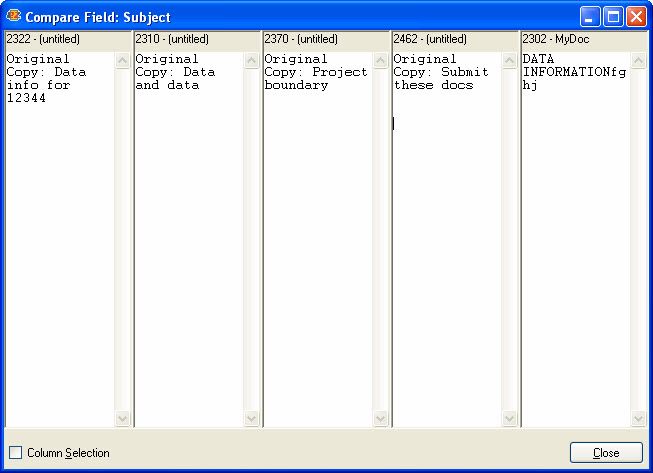This screenshot has height=473, width=653.
Task: Click scroll up arrow in column 2310
Action: pos(252,60)
